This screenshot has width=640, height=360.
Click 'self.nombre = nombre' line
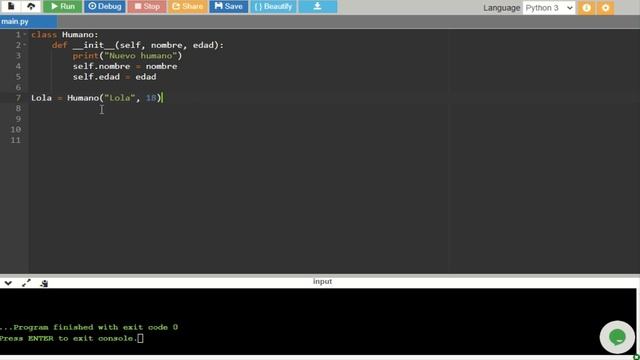pos(125,66)
